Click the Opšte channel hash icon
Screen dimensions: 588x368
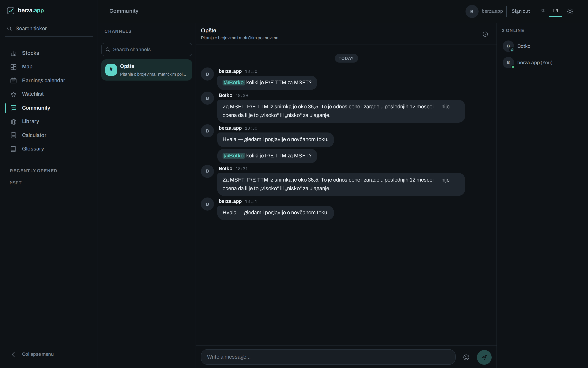pyautogui.click(x=111, y=70)
